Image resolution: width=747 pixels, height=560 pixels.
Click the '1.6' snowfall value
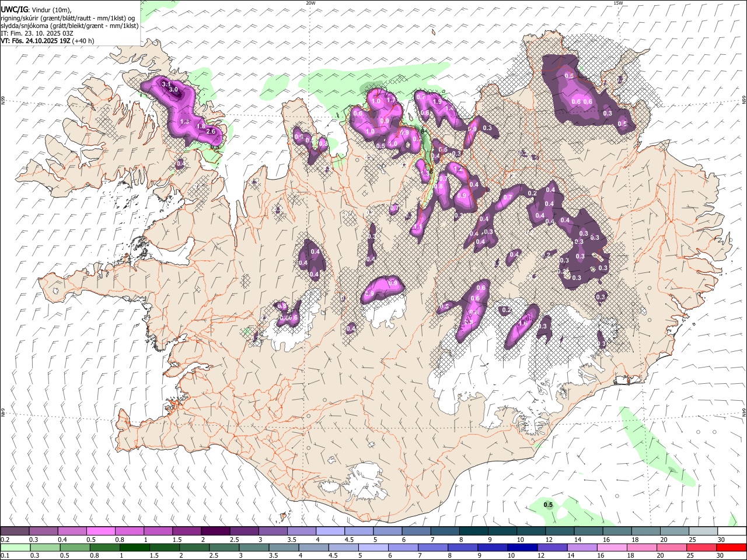tap(523, 323)
